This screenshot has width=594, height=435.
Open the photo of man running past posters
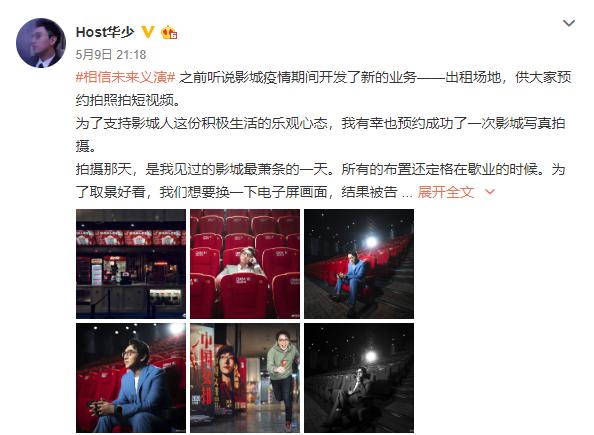pyautogui.click(x=245, y=378)
